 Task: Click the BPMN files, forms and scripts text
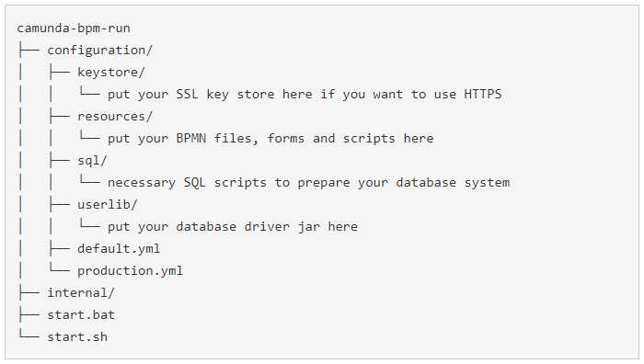point(270,139)
